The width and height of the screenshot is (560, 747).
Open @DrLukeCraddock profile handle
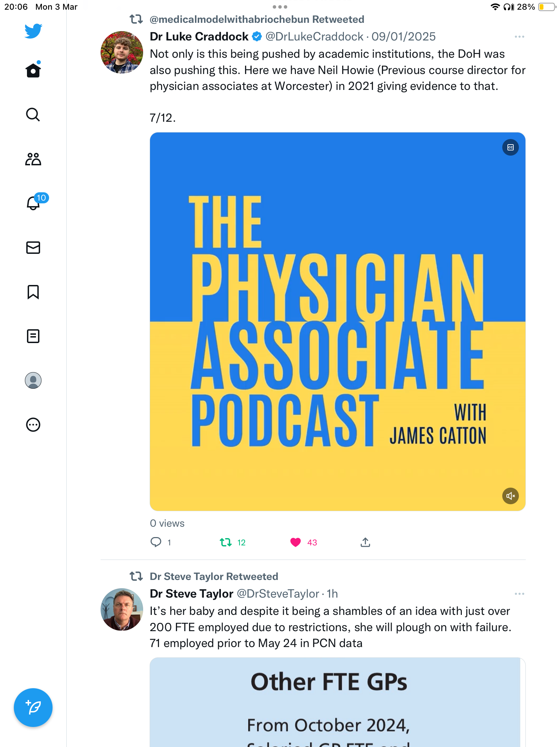314,37
